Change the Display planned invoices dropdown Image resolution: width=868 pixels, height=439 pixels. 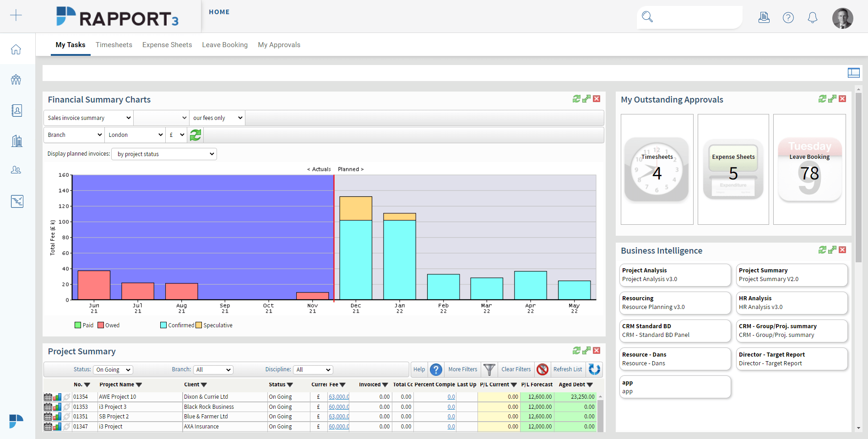click(163, 154)
